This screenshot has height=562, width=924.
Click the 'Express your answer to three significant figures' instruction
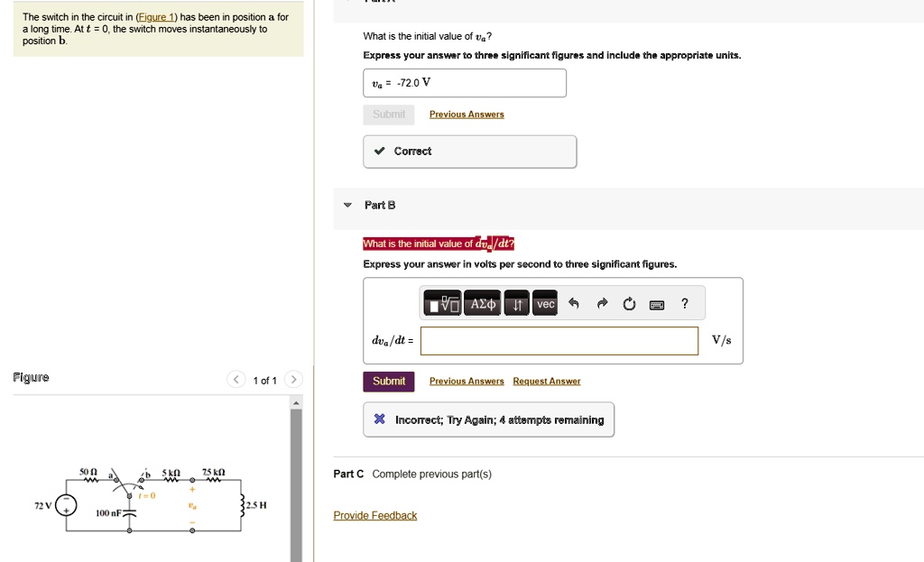click(x=552, y=55)
